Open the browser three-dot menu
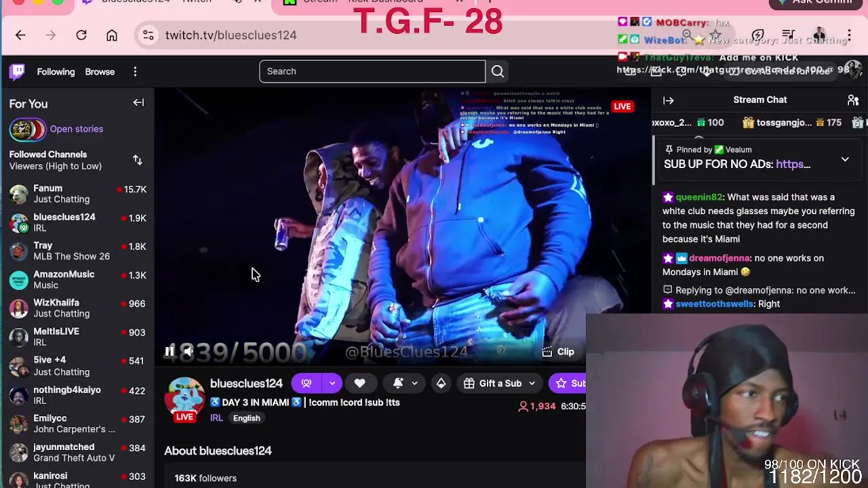Viewport: 868px width, 488px height. [x=849, y=35]
